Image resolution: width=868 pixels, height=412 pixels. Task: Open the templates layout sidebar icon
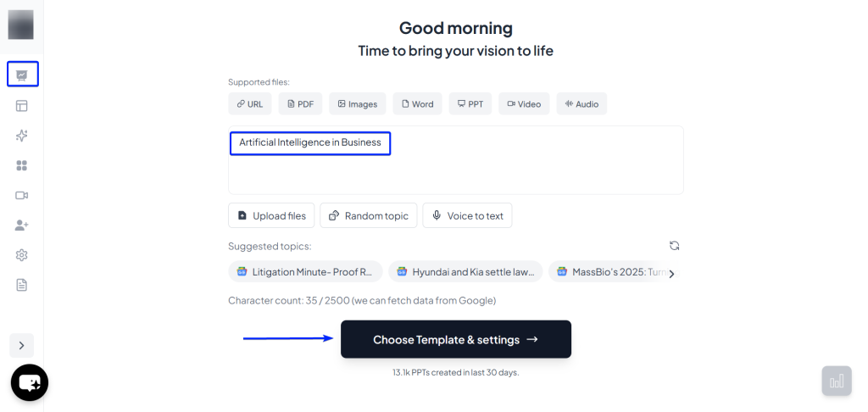pos(22,106)
